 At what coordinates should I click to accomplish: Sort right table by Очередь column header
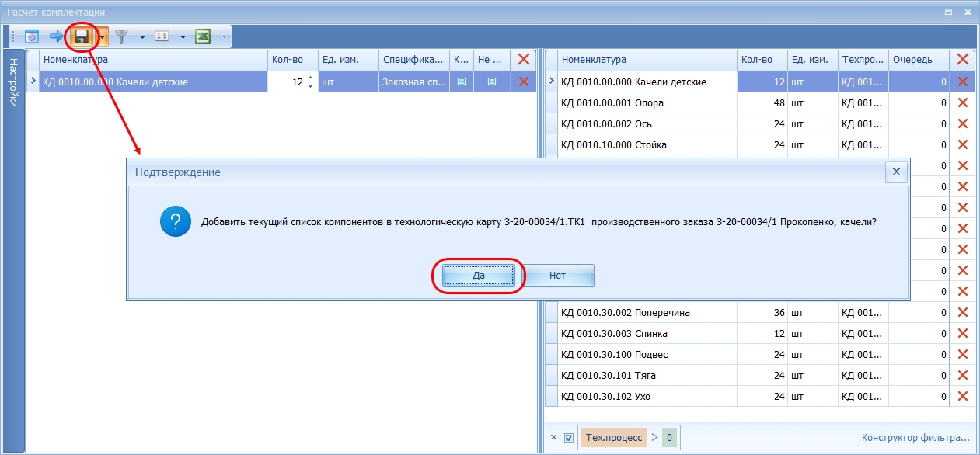point(919,60)
